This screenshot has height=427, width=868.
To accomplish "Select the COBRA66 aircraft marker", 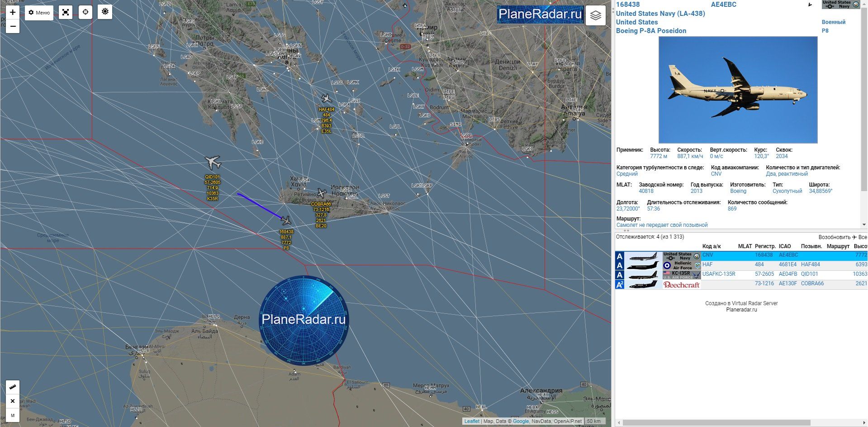I will 321,194.
